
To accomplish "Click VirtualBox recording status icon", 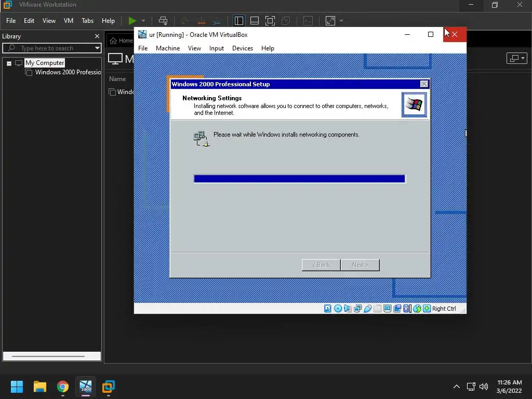I will [397, 309].
